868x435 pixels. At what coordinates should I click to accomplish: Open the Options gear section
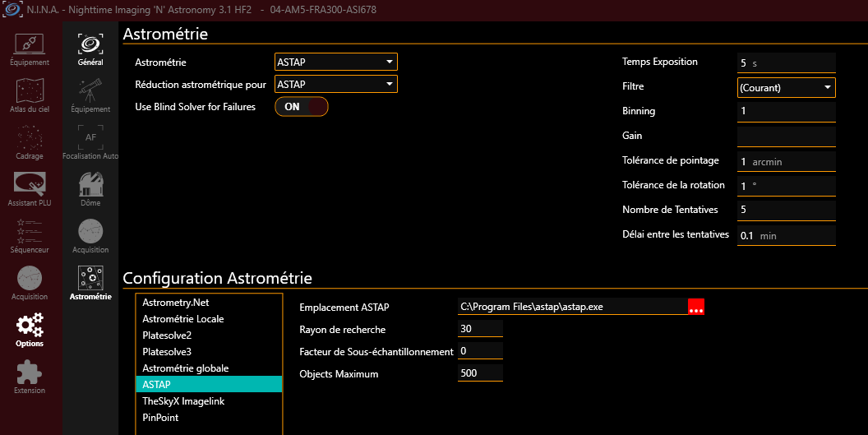[30, 331]
